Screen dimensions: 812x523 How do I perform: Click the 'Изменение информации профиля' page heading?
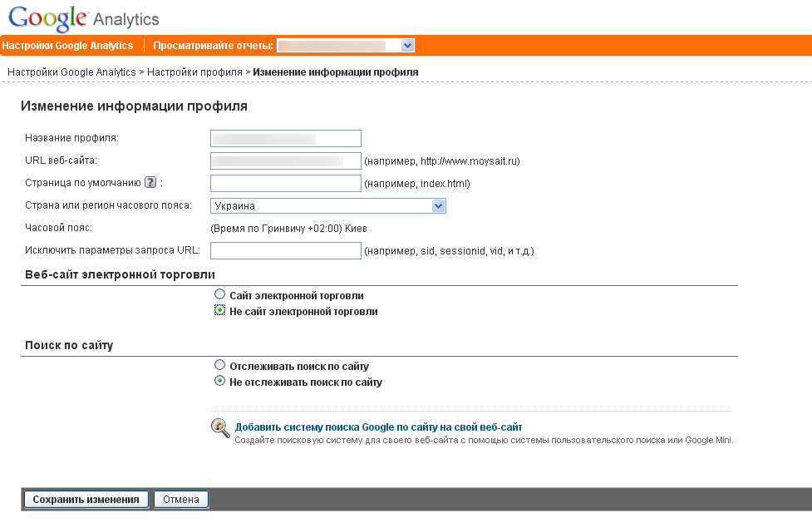click(134, 106)
